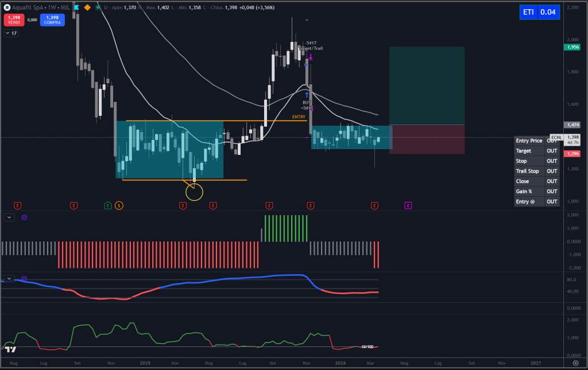Click the Entry @ row in the table
588x370 pixels.
[537, 201]
